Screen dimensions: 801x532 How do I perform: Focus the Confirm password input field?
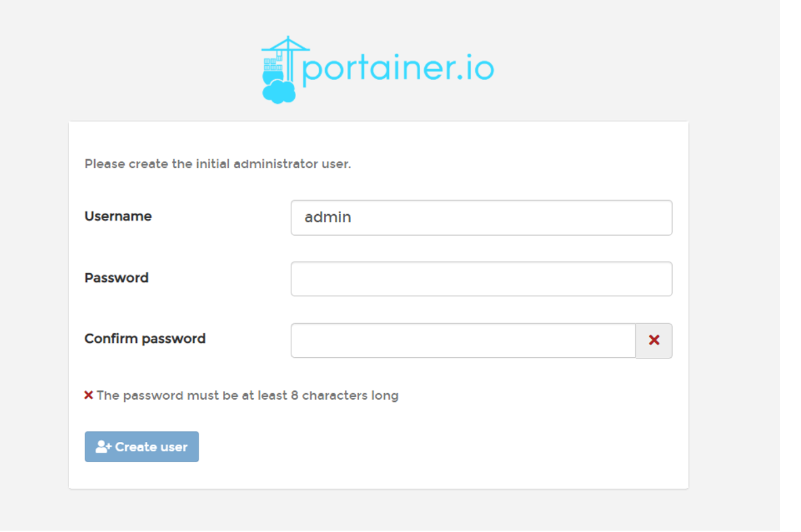[463, 340]
